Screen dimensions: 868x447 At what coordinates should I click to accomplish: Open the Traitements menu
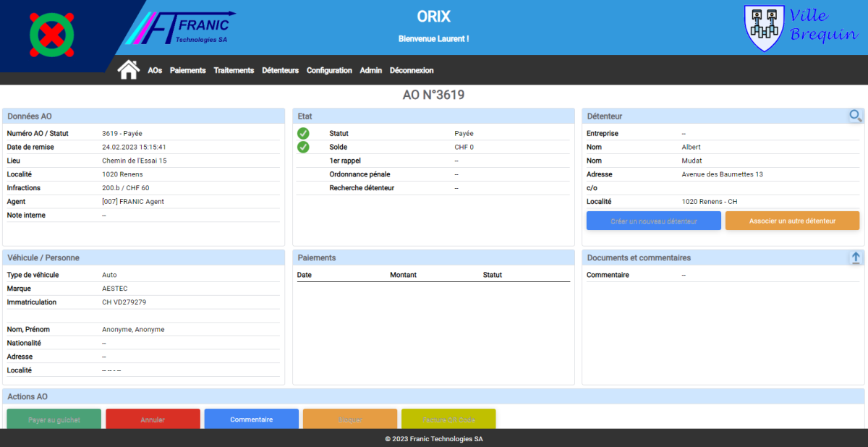pyautogui.click(x=234, y=70)
